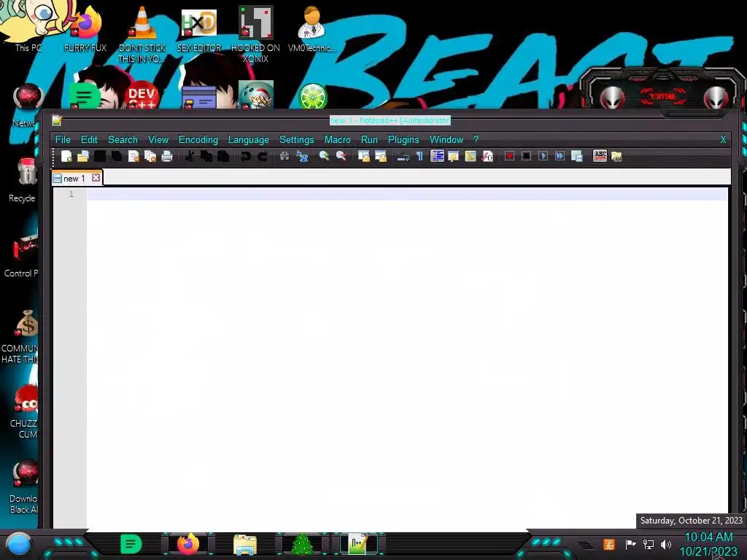Zoom in with the magnifier plus icon
The width and height of the screenshot is (747, 560).
click(324, 156)
